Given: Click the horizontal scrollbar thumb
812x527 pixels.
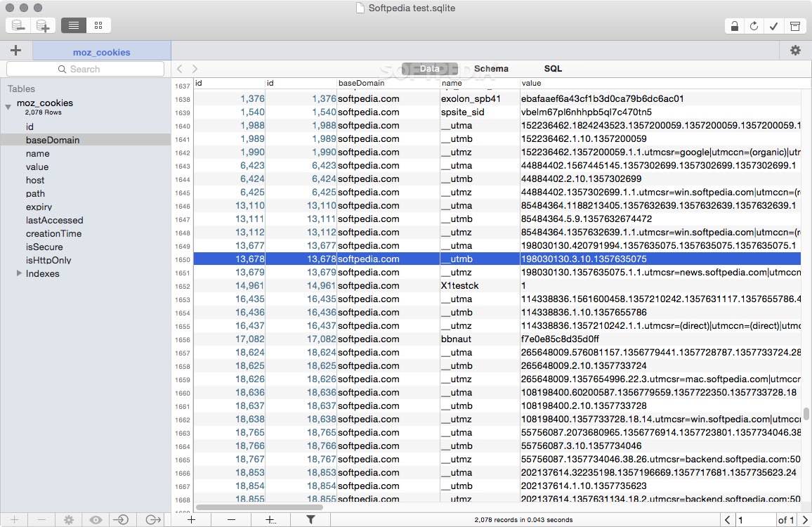Looking at the screenshot, I should coord(259,507).
